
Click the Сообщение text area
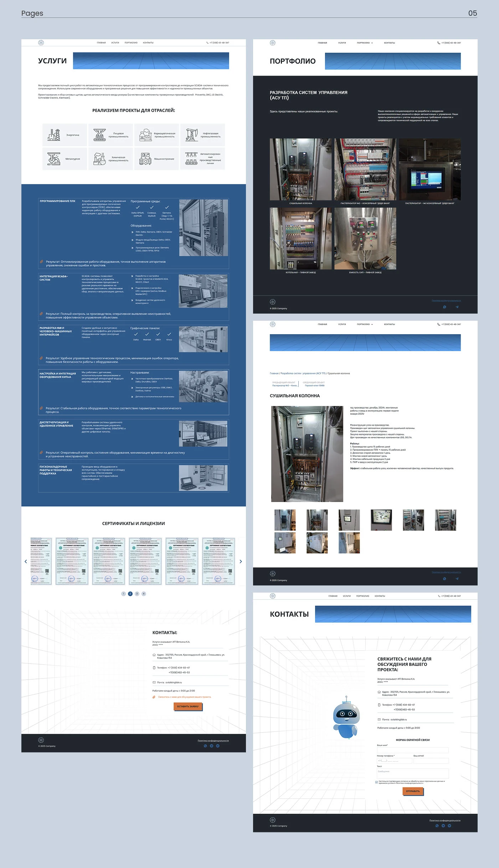point(413,773)
